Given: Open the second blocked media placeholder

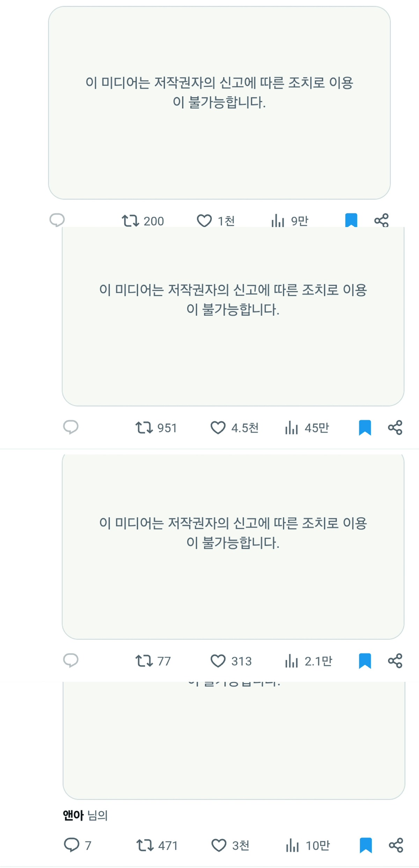Looking at the screenshot, I should (x=233, y=316).
